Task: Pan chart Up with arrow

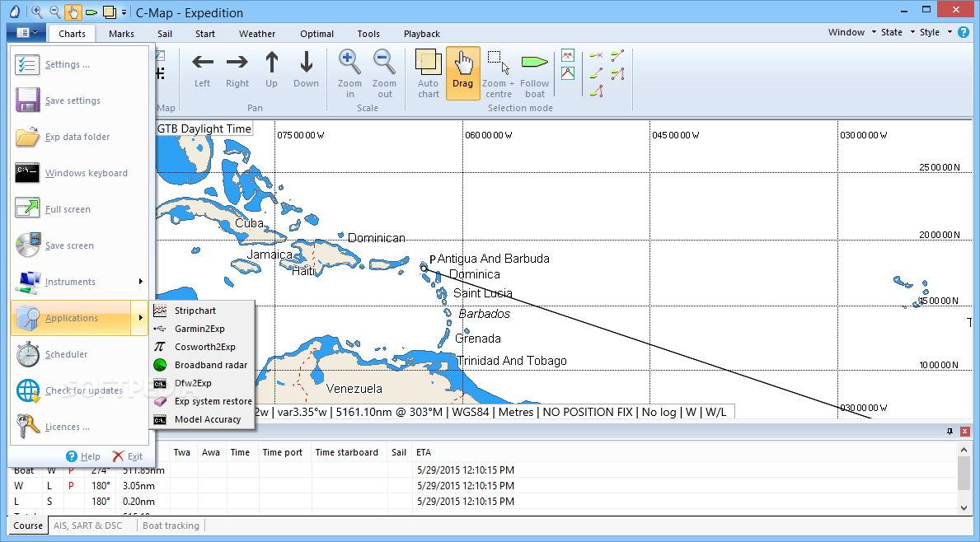Action: point(271,69)
